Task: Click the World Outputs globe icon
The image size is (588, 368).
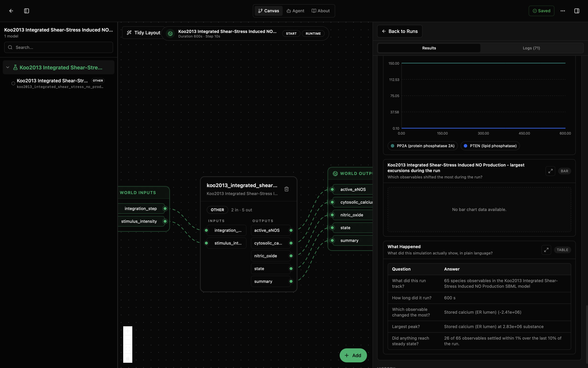Action: [x=335, y=173]
